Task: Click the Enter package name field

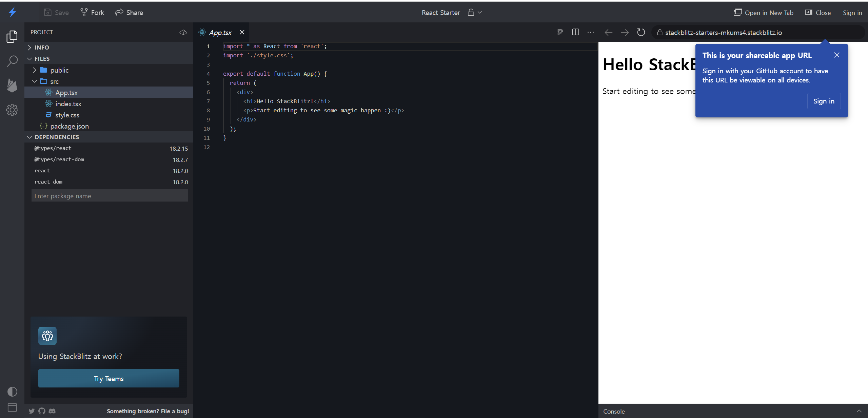Action: pos(110,196)
